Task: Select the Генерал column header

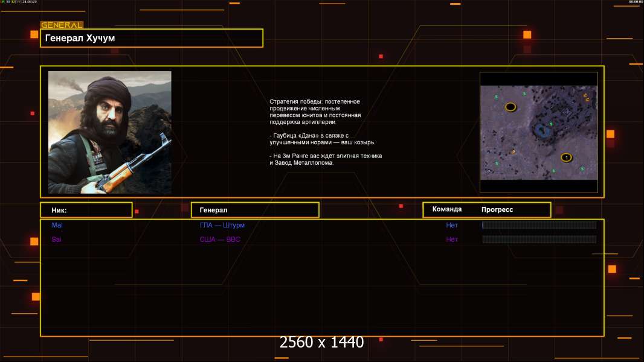Action: [x=255, y=210]
